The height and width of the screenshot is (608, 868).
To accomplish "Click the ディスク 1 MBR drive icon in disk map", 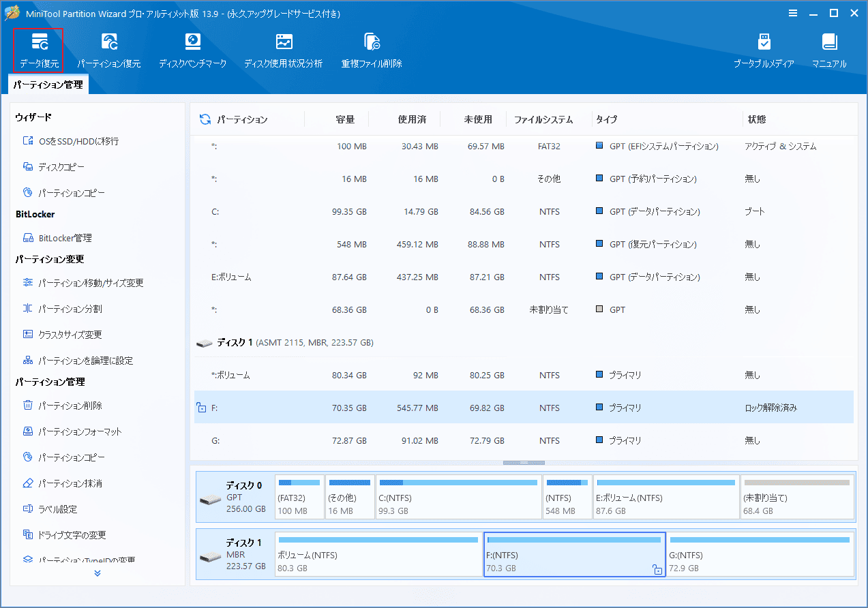I will point(210,558).
